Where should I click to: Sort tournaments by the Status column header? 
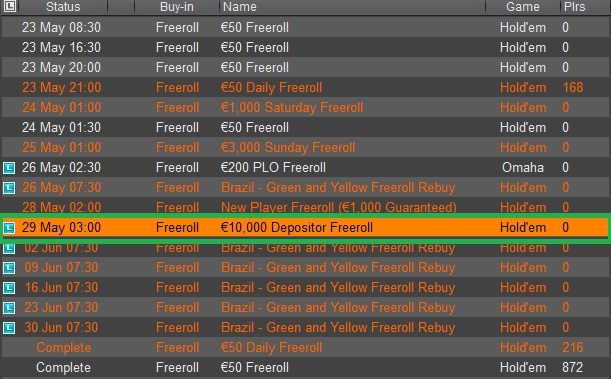pyautogui.click(x=63, y=7)
